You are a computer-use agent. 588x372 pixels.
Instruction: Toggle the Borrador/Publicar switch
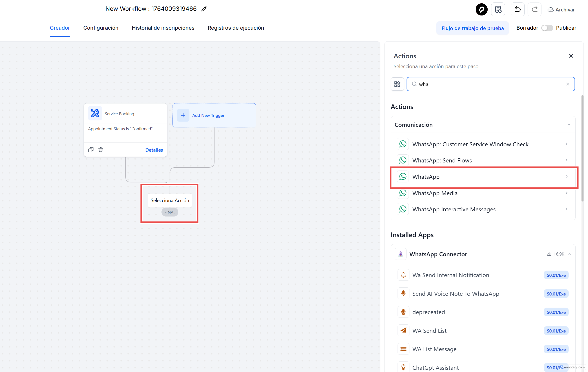click(547, 28)
